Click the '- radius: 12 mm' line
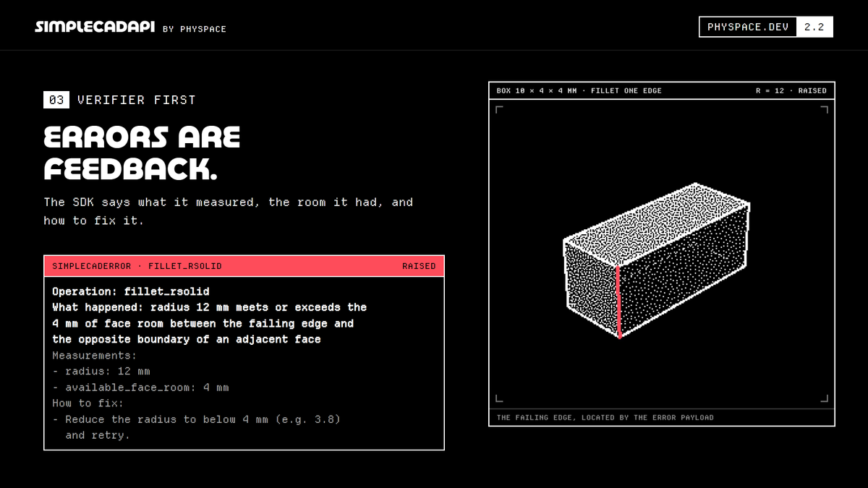The image size is (868, 488). coord(101,372)
